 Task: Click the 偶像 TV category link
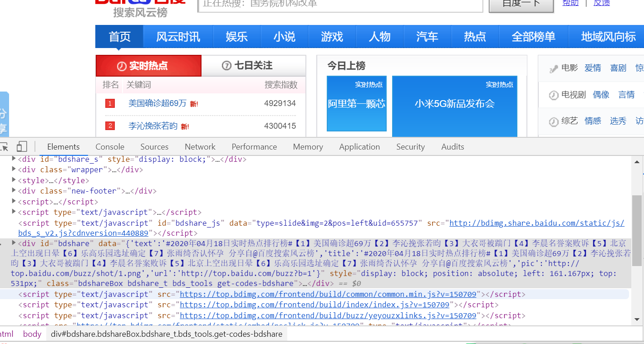601,94
